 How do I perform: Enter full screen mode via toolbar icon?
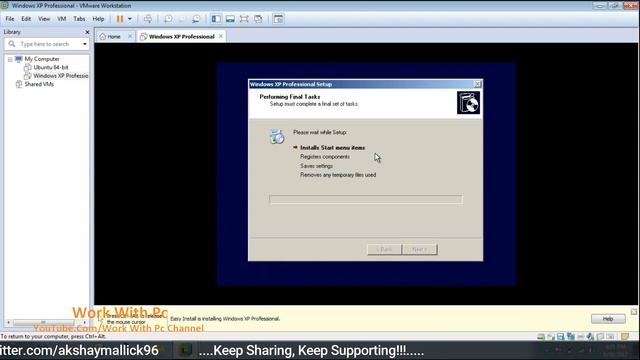[x=244, y=19]
